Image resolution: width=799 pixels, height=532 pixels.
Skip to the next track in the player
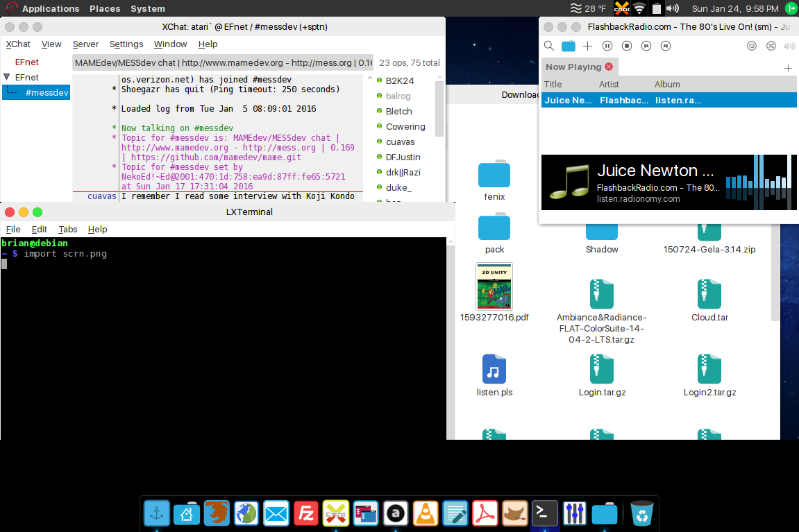point(666,46)
